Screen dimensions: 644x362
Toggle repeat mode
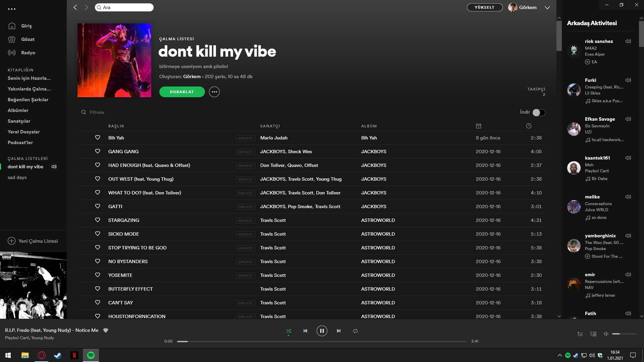(x=356, y=331)
